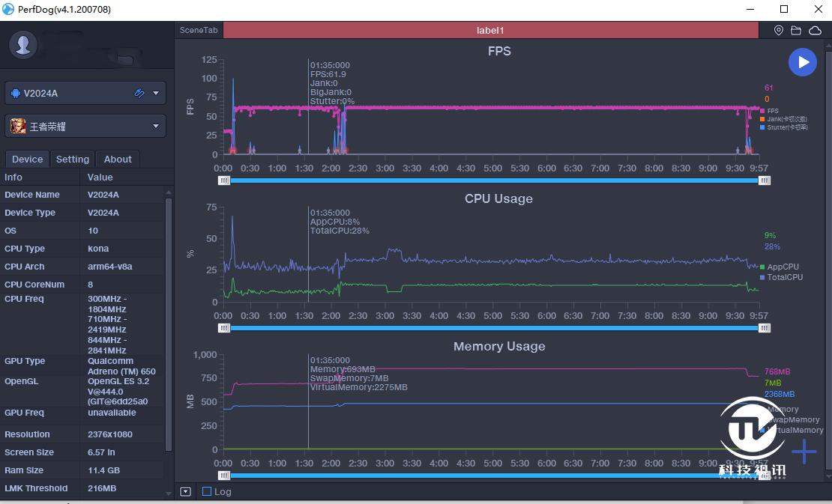Click the game app icon for 王者荣耀
This screenshot has width=832, height=504.
[x=18, y=127]
